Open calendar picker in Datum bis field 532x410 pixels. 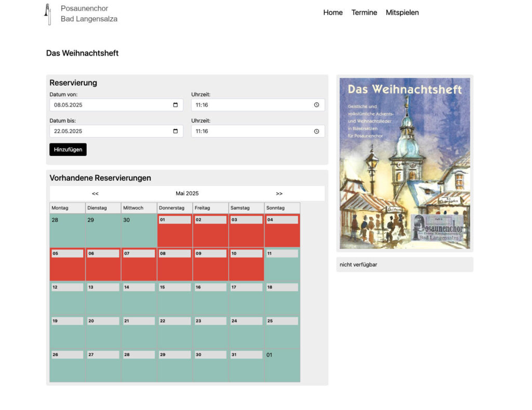pyautogui.click(x=176, y=131)
